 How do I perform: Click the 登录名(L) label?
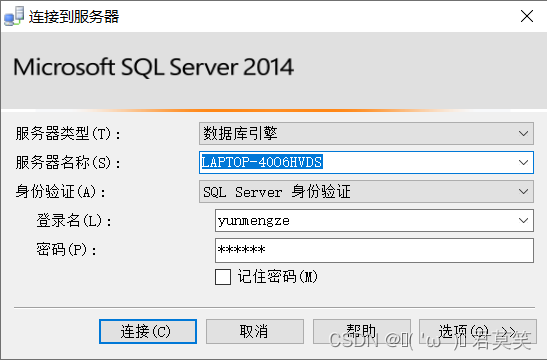tap(74, 220)
